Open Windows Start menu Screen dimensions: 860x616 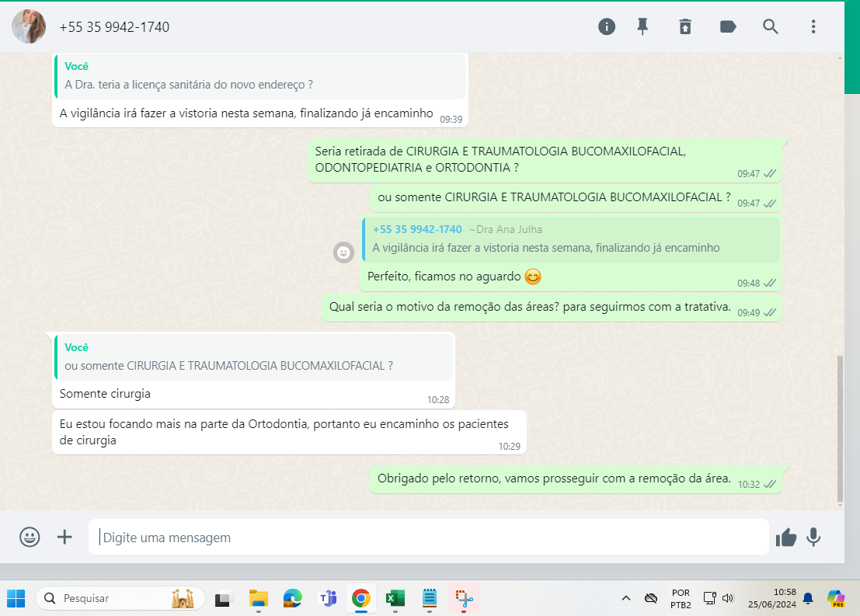(x=16, y=598)
